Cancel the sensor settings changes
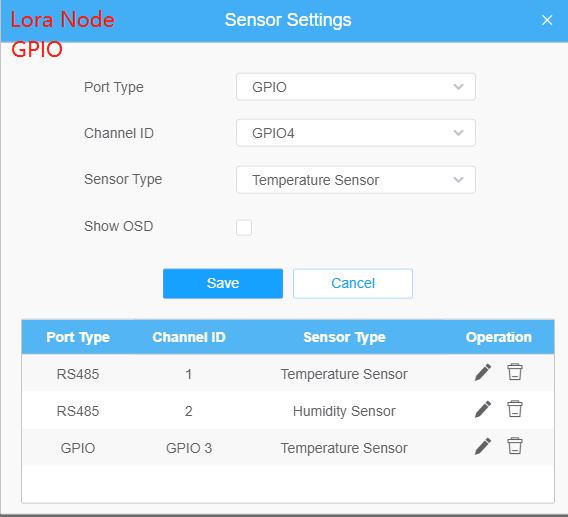 point(353,283)
